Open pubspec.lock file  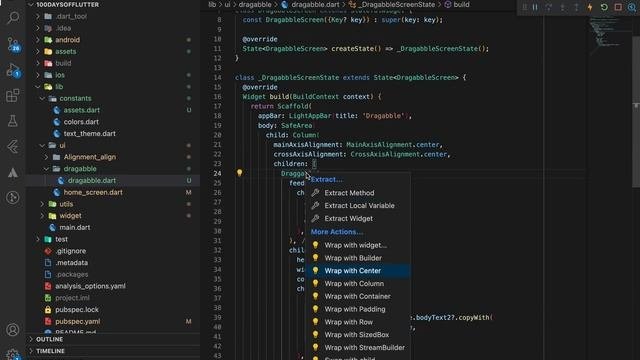[77, 310]
